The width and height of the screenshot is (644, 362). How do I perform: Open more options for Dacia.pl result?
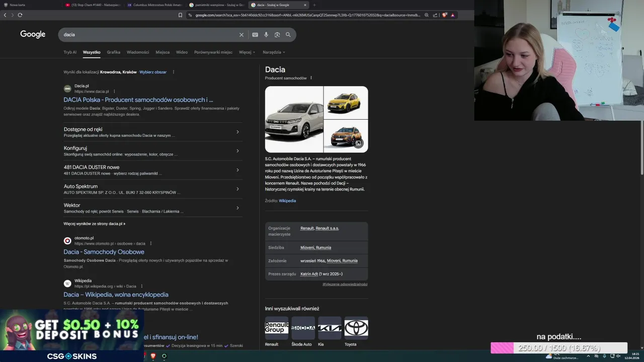click(x=114, y=92)
